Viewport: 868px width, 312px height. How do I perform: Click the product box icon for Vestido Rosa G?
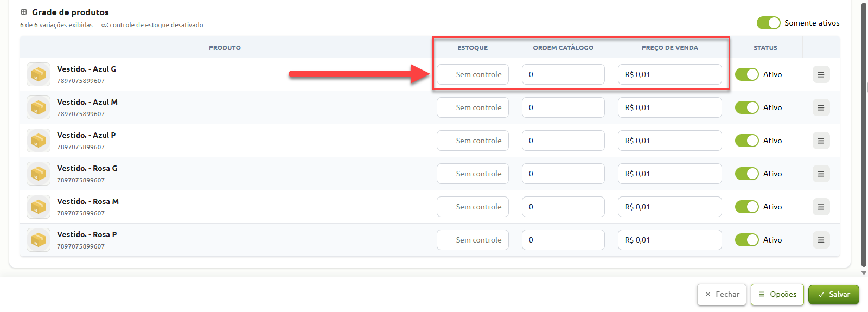39,174
